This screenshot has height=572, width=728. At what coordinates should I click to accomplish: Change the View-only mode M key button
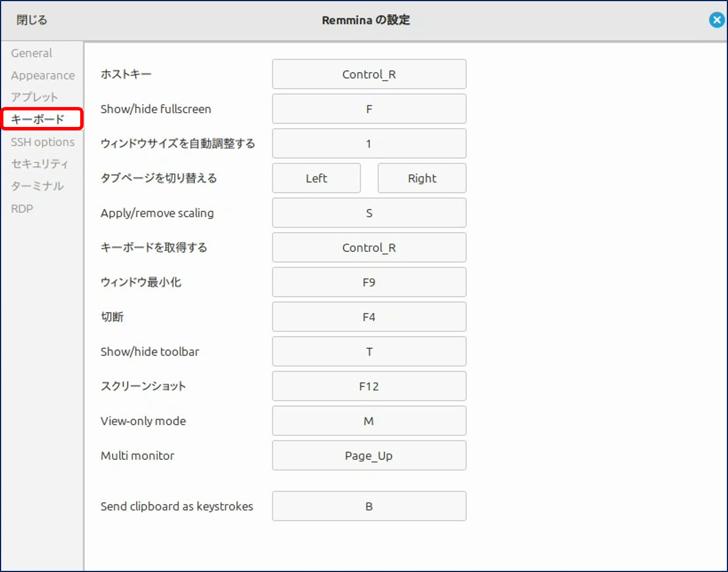tap(369, 421)
